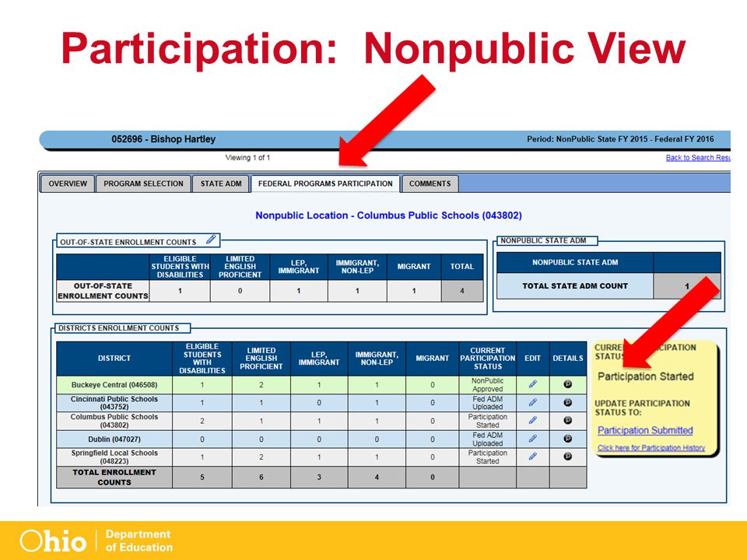The width and height of the screenshot is (747, 560).
Task: Click the out-of-state Total value 4
Action: click(462, 291)
